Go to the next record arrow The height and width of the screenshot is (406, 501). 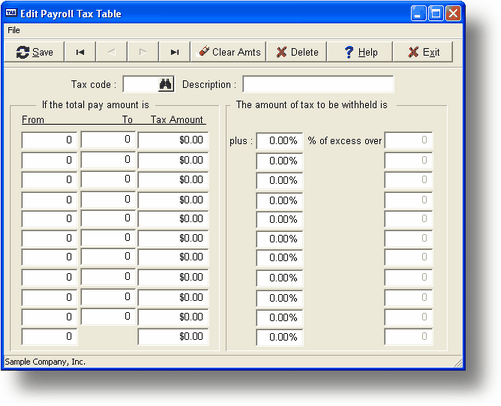[x=143, y=52]
